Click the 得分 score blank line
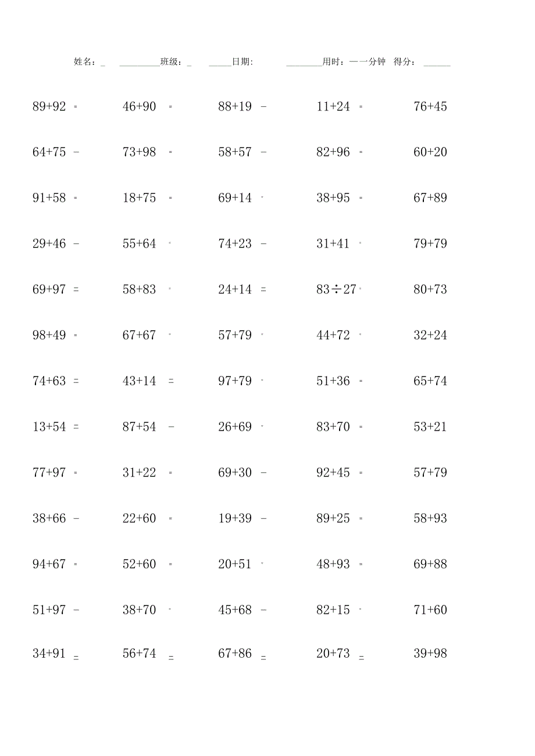535x756 pixels. [x=437, y=63]
